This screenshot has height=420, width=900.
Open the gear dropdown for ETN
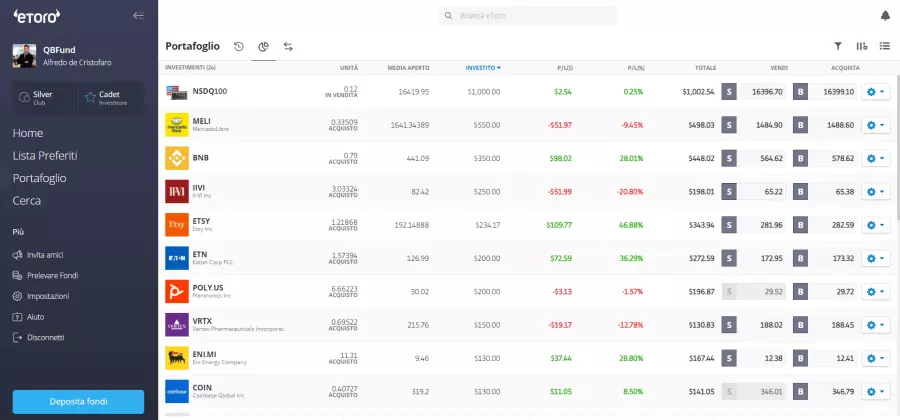point(876,258)
